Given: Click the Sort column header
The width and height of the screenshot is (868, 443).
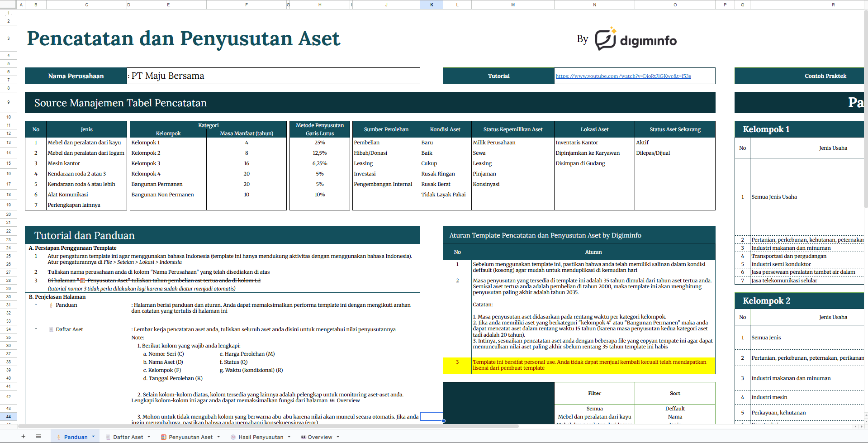Looking at the screenshot, I should (x=675, y=393).
